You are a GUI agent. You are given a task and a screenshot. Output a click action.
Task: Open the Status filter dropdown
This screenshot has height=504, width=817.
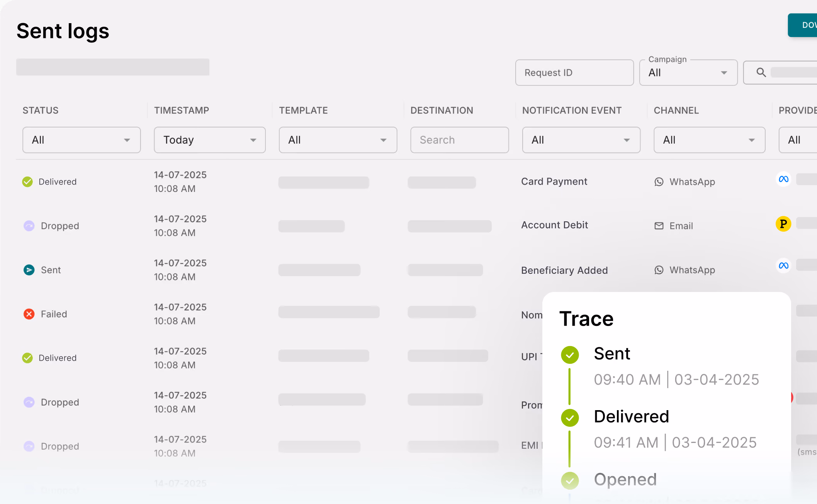pos(82,140)
